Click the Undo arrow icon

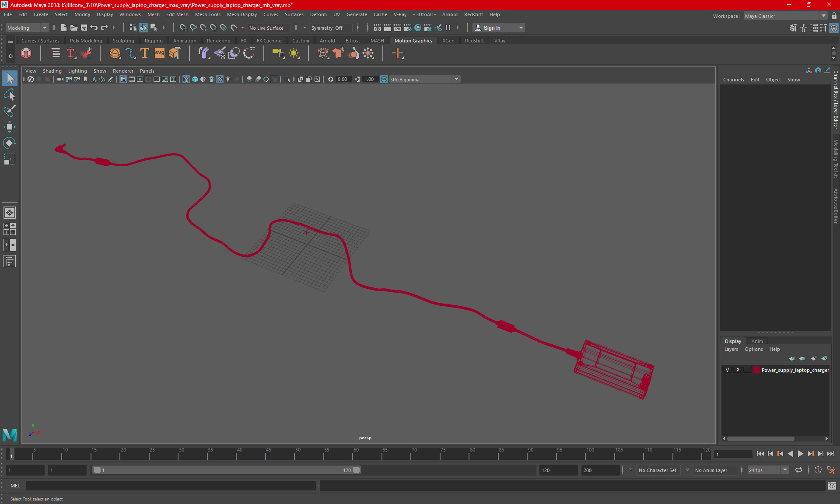(x=94, y=28)
